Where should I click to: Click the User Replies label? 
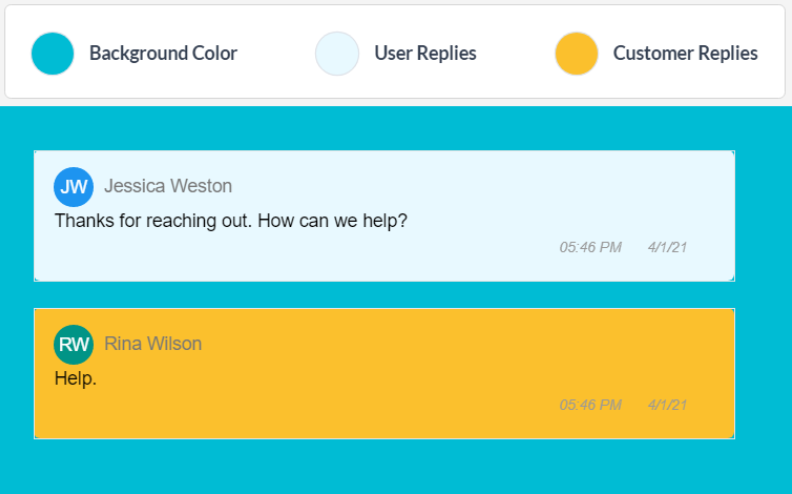click(425, 53)
